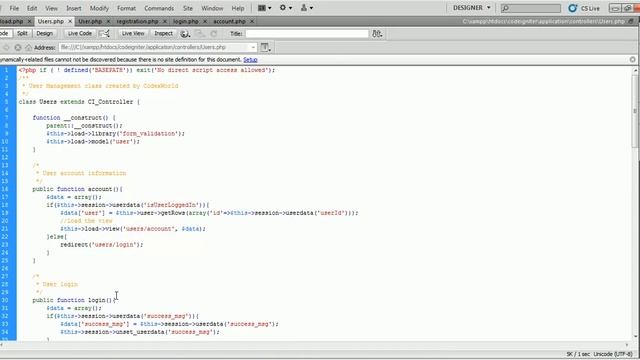Open the Modify menu
This screenshot has height=360, width=640.
click(x=99, y=8)
